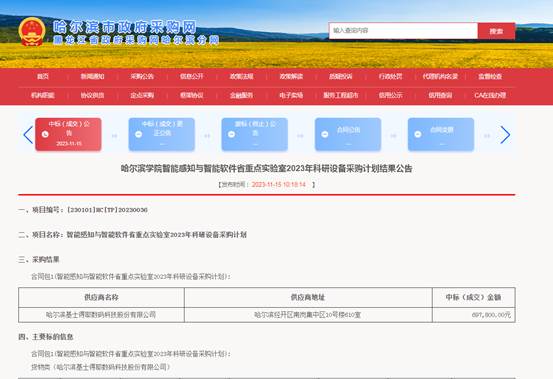The image size is (553, 379).
Task: Open the 政策法规 menu item
Action: [242, 77]
